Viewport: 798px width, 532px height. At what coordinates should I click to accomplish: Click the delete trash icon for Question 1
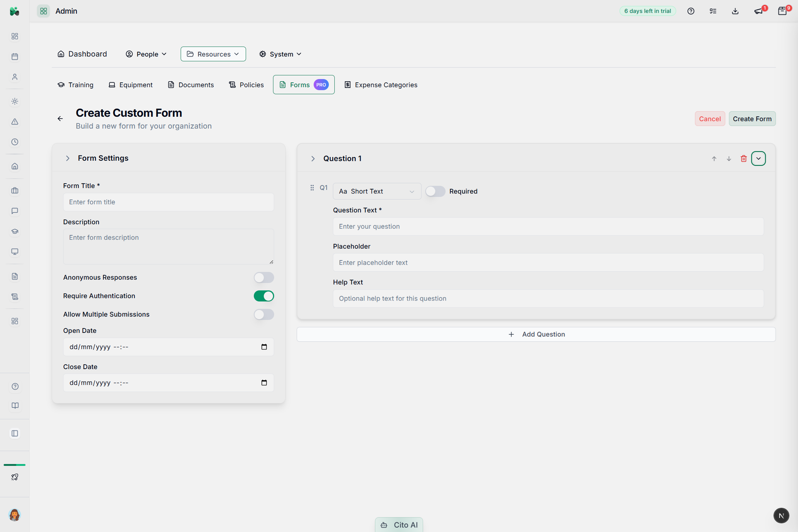(x=744, y=158)
